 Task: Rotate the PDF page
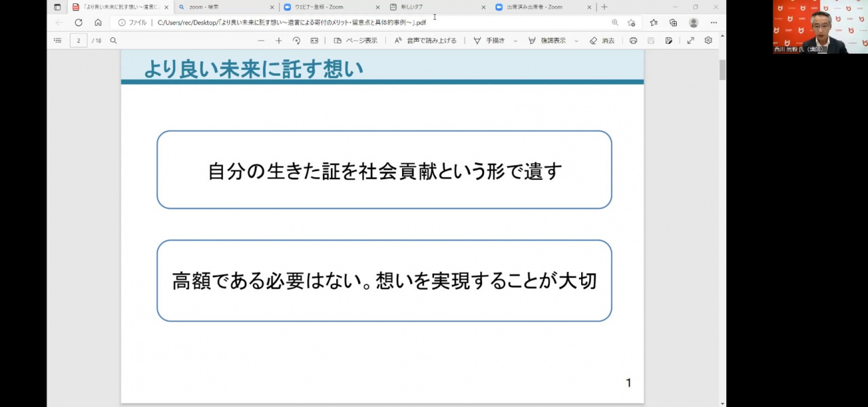point(296,41)
